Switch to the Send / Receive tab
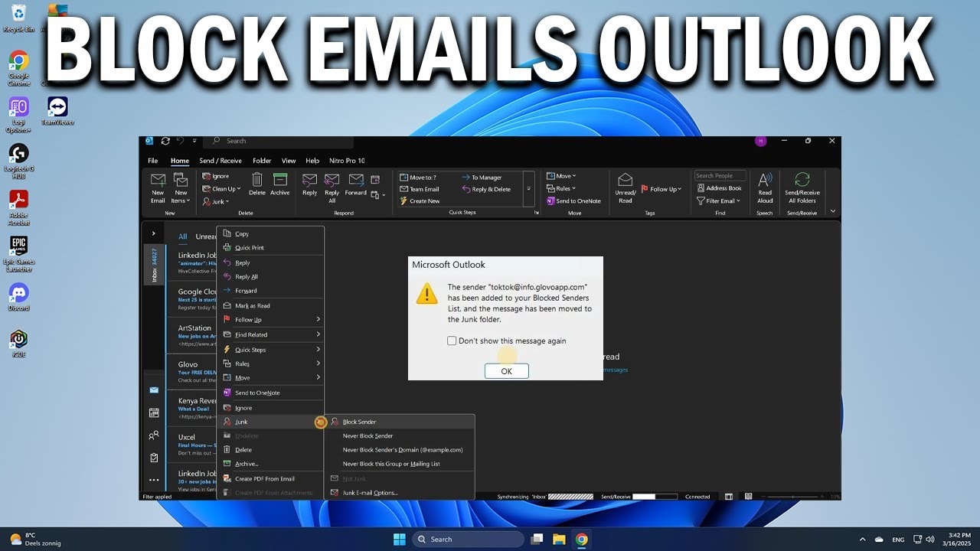 (x=220, y=161)
